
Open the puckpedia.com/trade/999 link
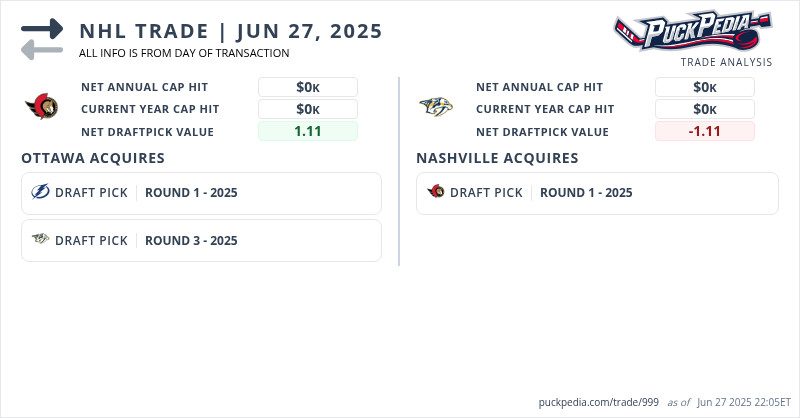tap(598, 402)
